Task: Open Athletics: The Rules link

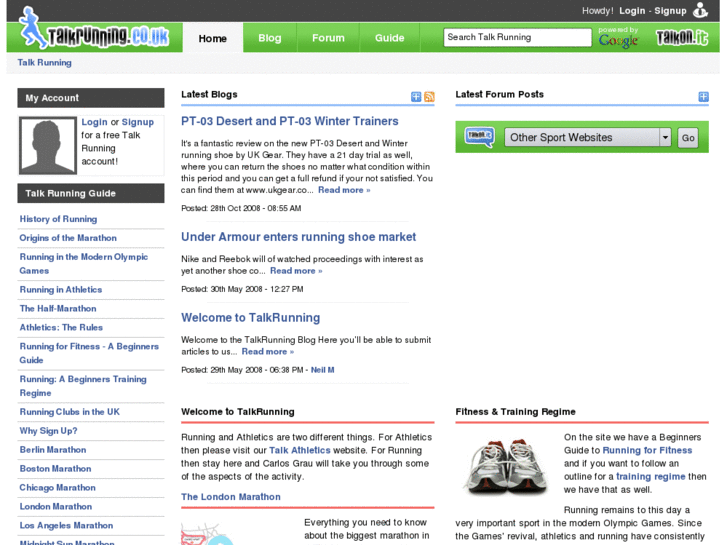Action: (x=61, y=327)
